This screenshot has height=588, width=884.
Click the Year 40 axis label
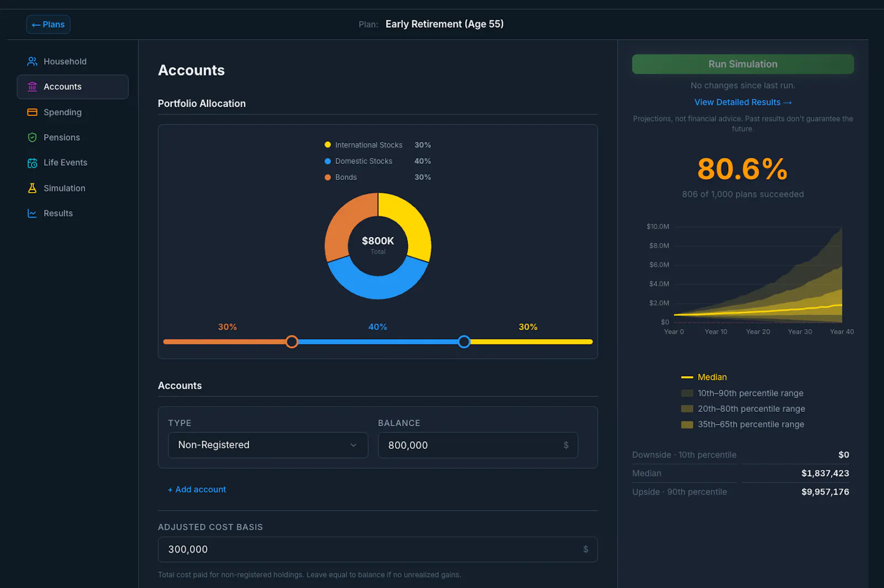coord(841,332)
